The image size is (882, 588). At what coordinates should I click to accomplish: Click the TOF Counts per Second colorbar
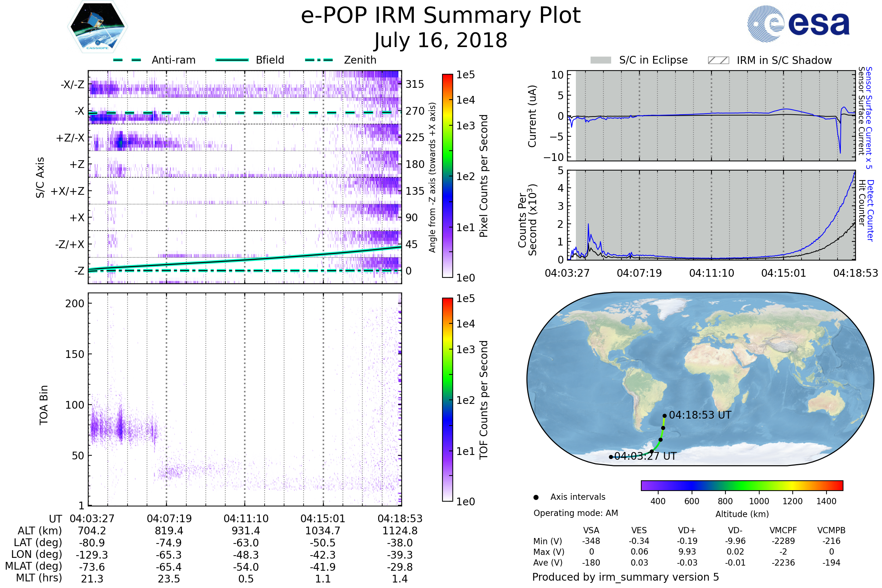[x=447, y=399]
